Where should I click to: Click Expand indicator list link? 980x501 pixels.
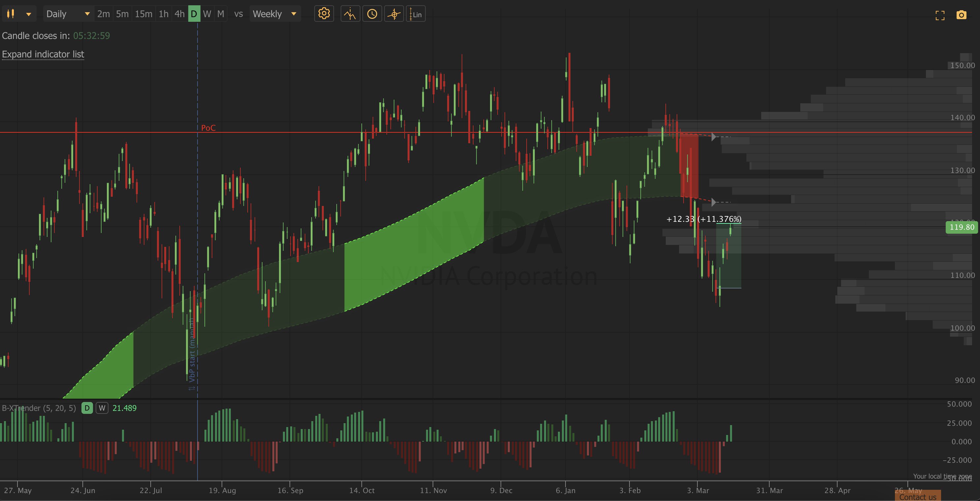click(43, 54)
